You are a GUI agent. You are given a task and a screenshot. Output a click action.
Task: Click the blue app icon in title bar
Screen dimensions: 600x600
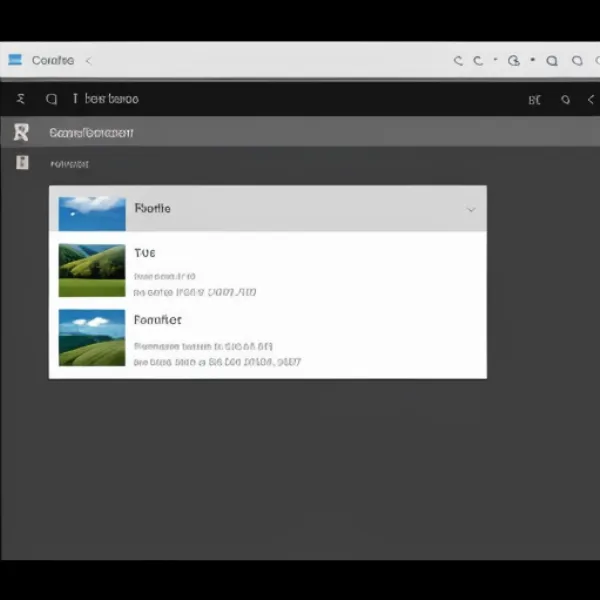[x=15, y=60]
